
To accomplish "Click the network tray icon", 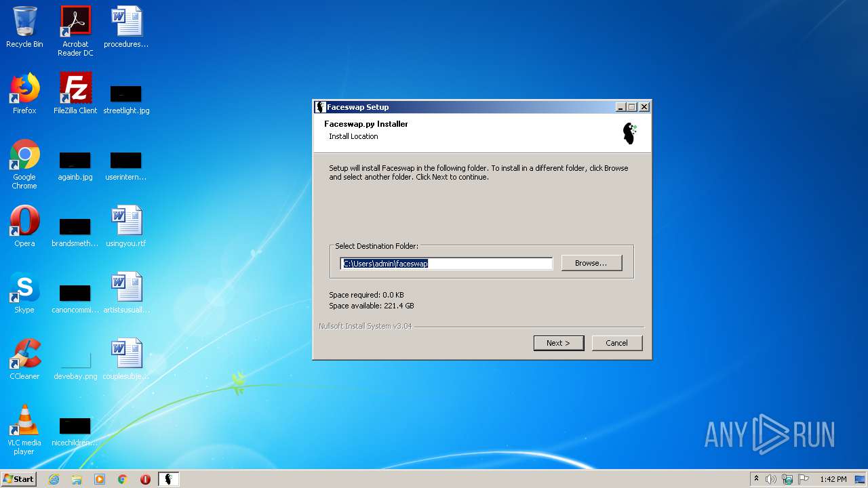I will (787, 479).
